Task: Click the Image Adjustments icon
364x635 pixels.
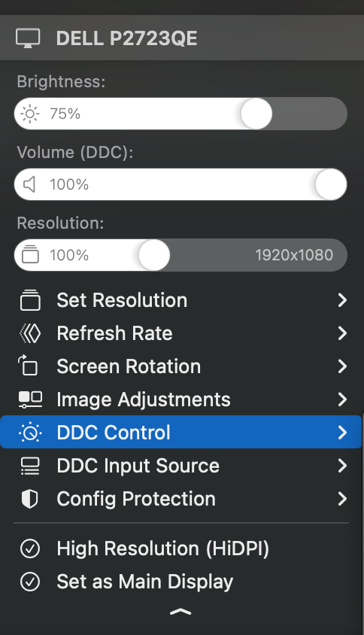Action: click(30, 400)
